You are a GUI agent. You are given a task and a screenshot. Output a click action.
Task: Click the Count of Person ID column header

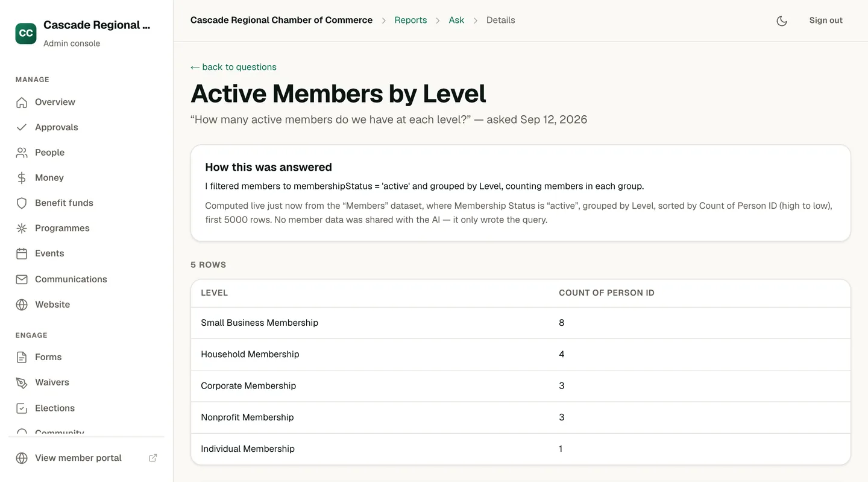[606, 293]
